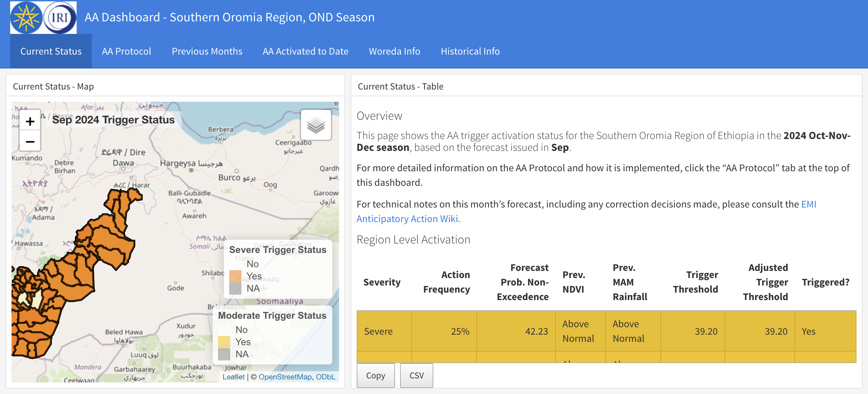Export the table as CSV

point(416,375)
